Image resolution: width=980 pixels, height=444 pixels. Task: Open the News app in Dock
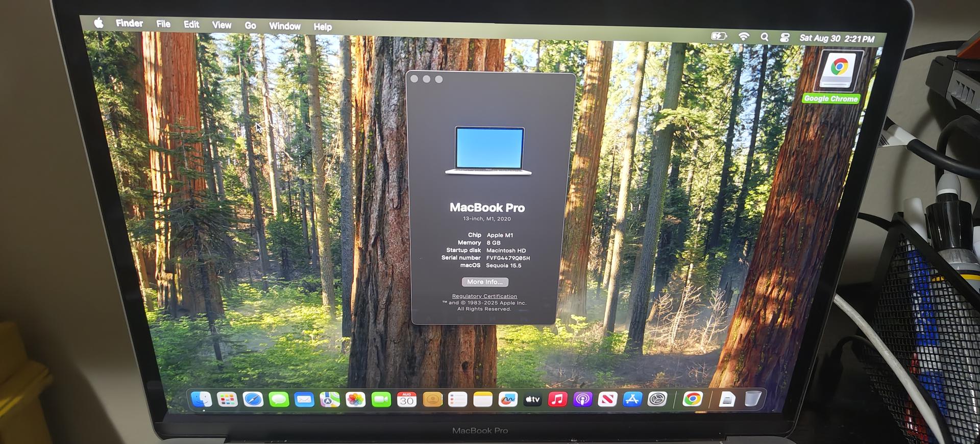click(607, 399)
